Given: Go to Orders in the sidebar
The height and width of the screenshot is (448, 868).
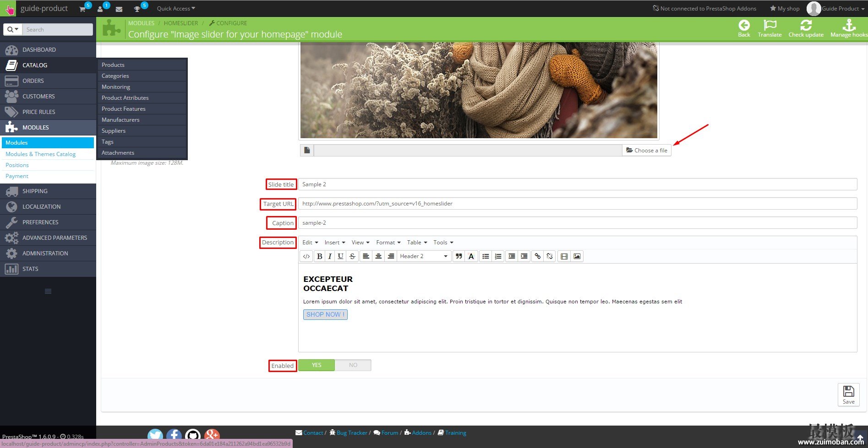Looking at the screenshot, I should click(x=33, y=81).
